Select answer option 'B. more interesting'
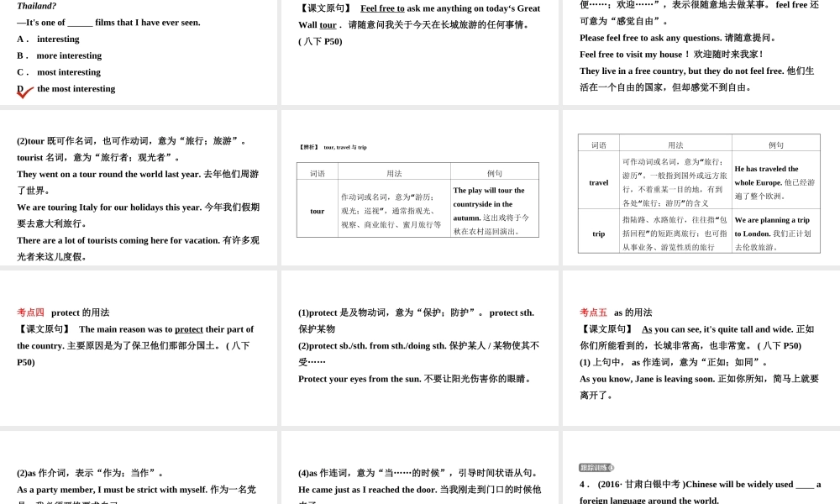The height and width of the screenshot is (504, 840). [59, 55]
